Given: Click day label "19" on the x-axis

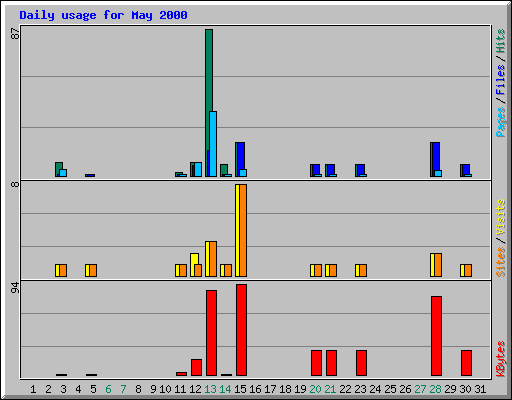Looking at the screenshot, I should [x=300, y=389].
